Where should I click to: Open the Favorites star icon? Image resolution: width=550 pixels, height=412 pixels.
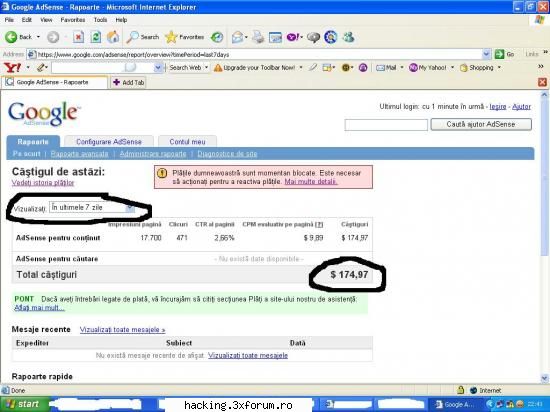coord(171,37)
